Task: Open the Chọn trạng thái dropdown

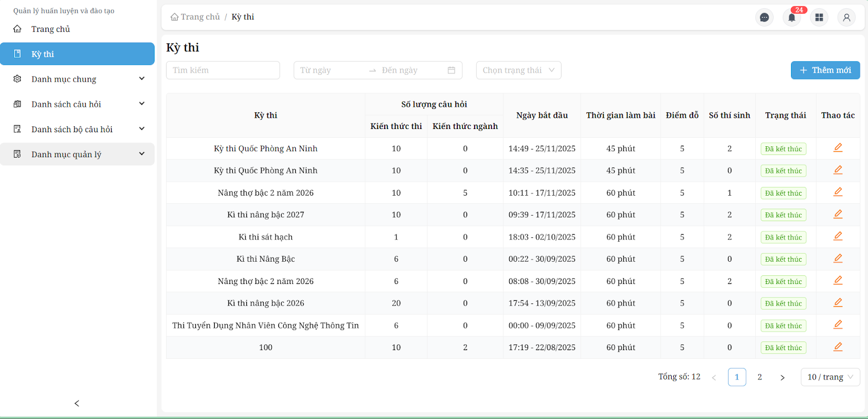Action: (x=518, y=70)
